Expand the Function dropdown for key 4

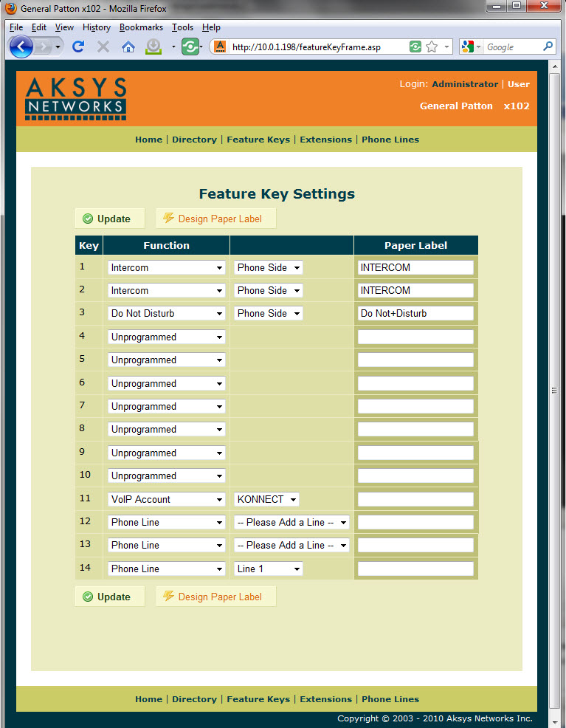[x=166, y=337]
